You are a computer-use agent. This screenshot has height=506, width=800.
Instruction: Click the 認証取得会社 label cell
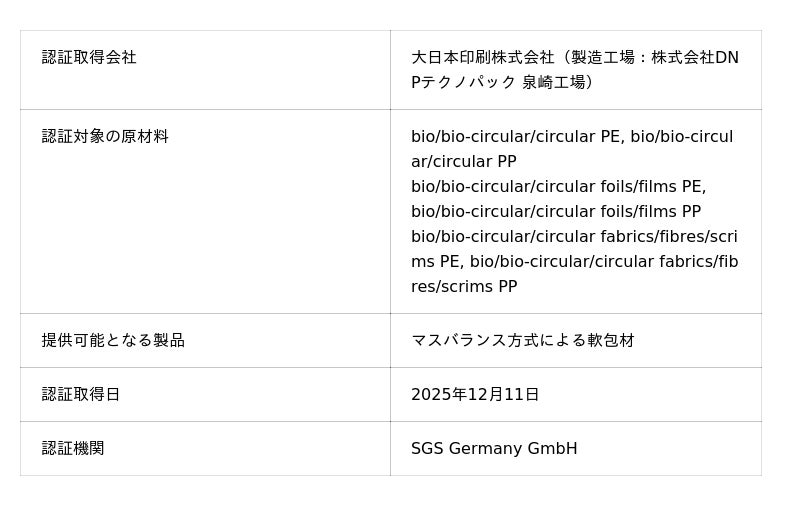pos(89,58)
